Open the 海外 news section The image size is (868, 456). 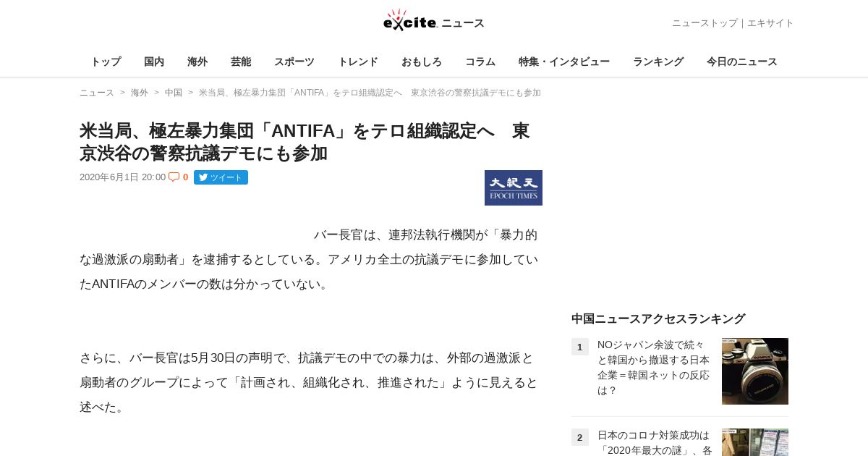(197, 62)
